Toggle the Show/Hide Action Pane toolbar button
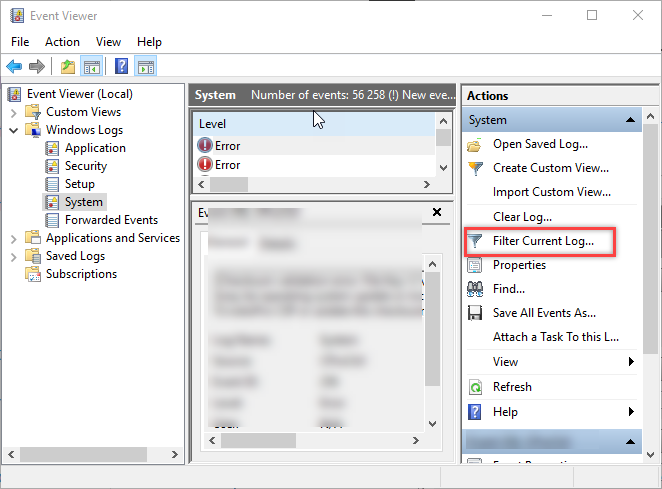This screenshot has height=489, width=662. point(146,67)
